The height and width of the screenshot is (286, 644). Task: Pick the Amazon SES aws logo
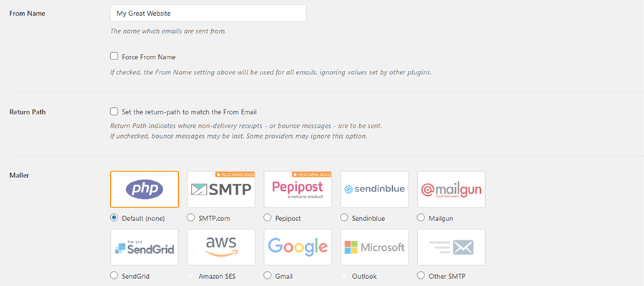click(x=221, y=247)
